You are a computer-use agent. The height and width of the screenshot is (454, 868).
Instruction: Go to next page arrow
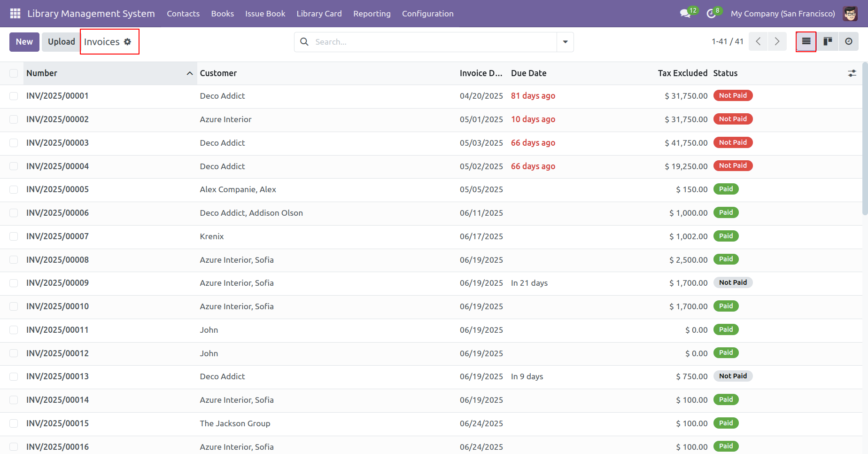pyautogui.click(x=777, y=42)
